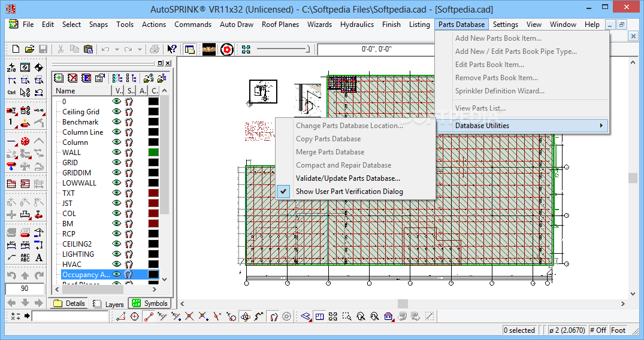Click the green color swatch of WALL layer
The image size is (644, 340).
click(153, 153)
